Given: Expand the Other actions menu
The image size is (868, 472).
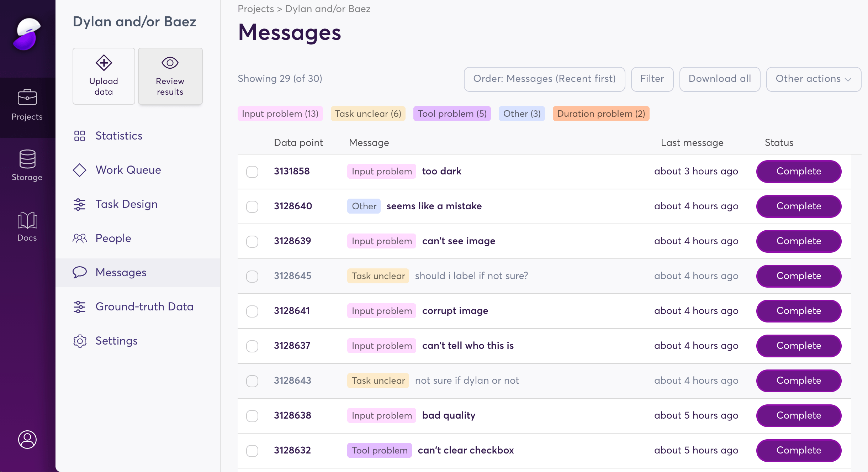Looking at the screenshot, I should click(813, 79).
